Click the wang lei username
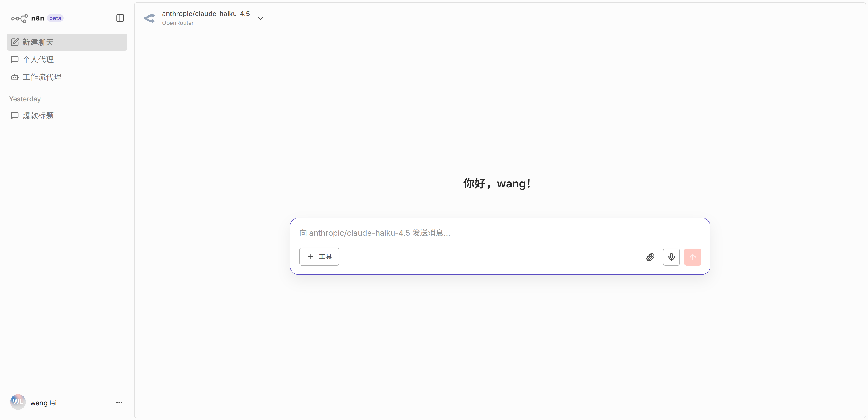Screen dimensions: 868x420 pyautogui.click(x=43, y=403)
